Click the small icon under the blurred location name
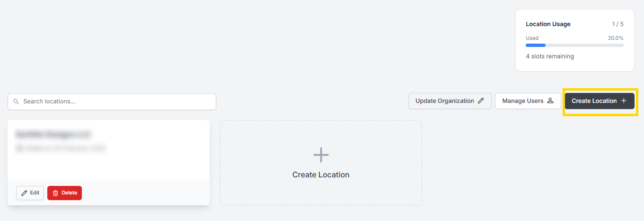The image size is (644, 221). coord(19,148)
